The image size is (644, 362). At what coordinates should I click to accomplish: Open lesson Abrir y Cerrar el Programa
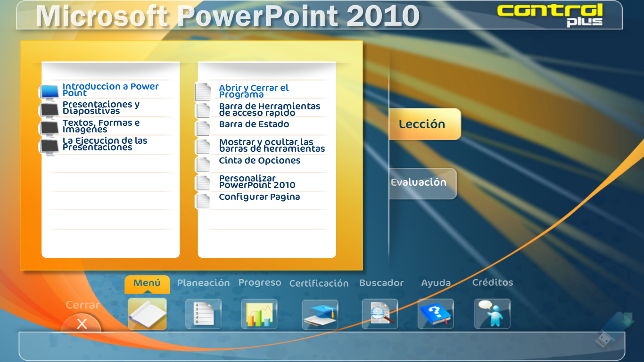click(254, 91)
